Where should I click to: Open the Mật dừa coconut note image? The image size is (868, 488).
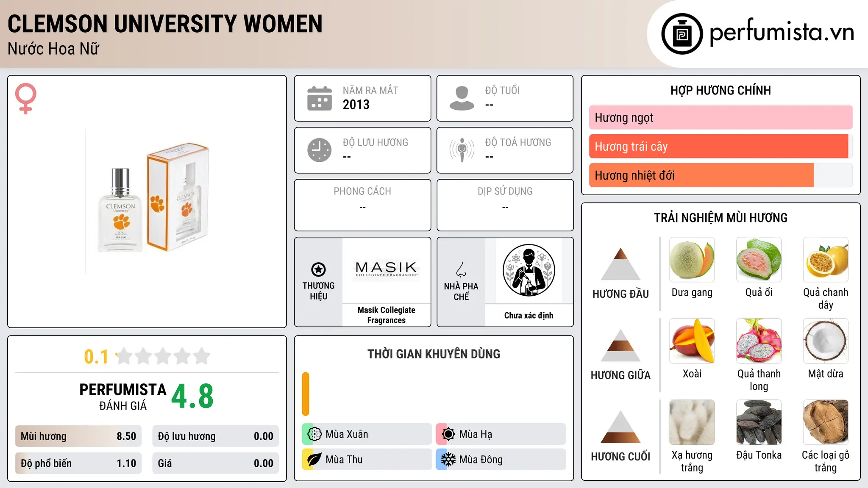[x=826, y=341]
